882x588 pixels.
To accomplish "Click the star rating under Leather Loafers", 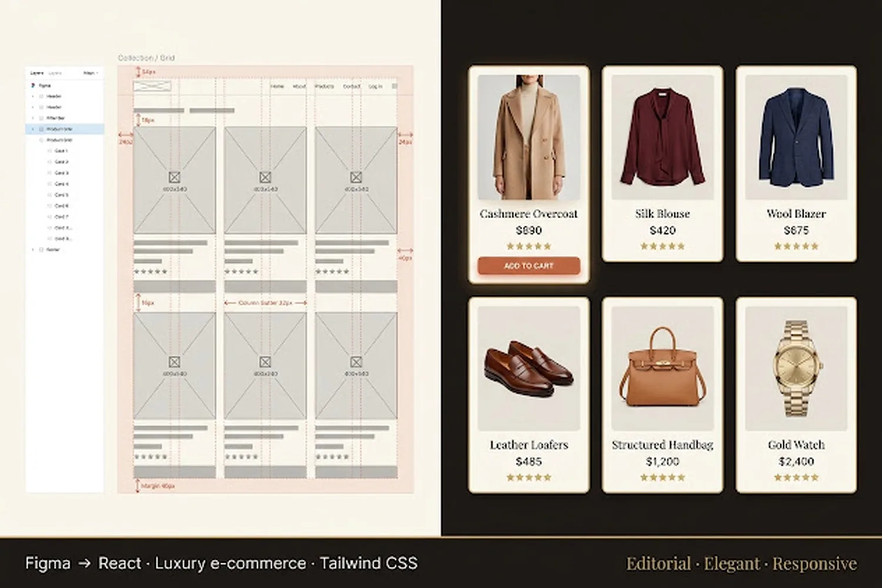I will click(529, 477).
